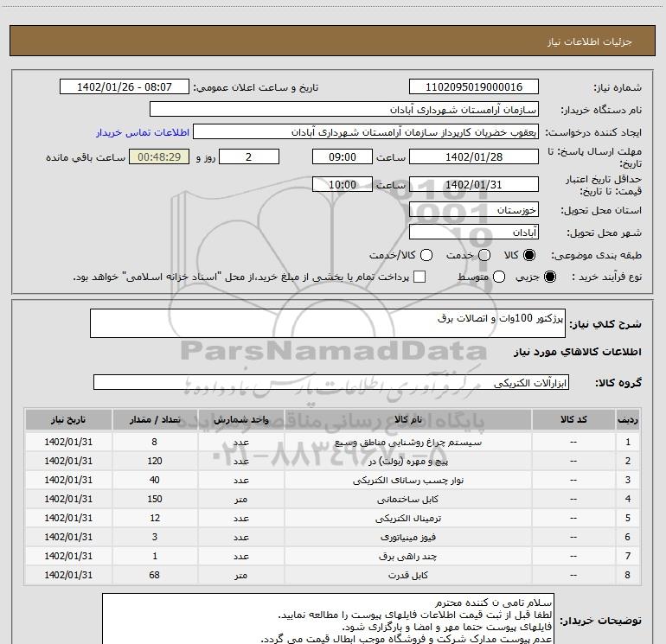This screenshot has height=644, width=666.
Task: Select the ترمینال الکتریکی item name
Action: (407, 519)
